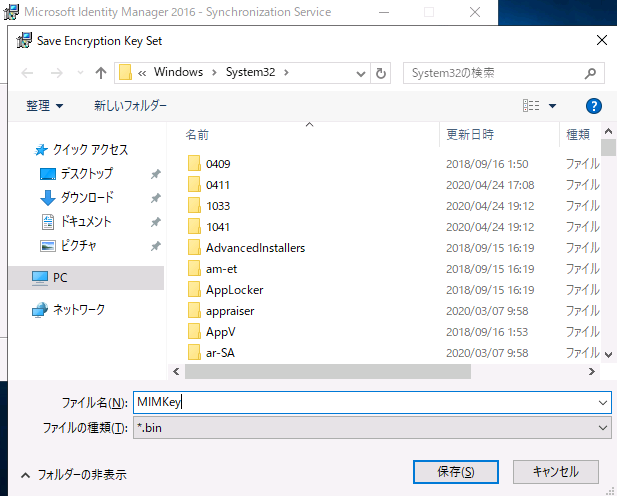Image resolution: width=617 pixels, height=496 pixels.
Task: Click the vertical scrollbar down arrow
Action: click(608, 355)
